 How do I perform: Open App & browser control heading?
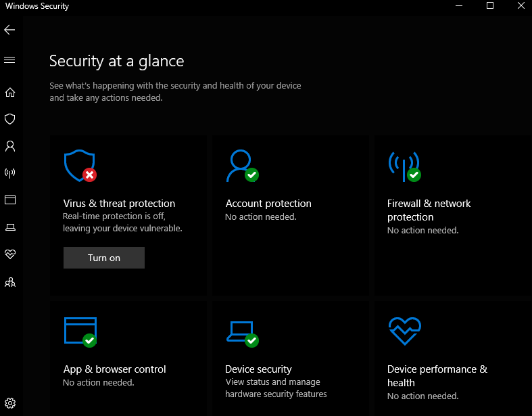point(115,369)
